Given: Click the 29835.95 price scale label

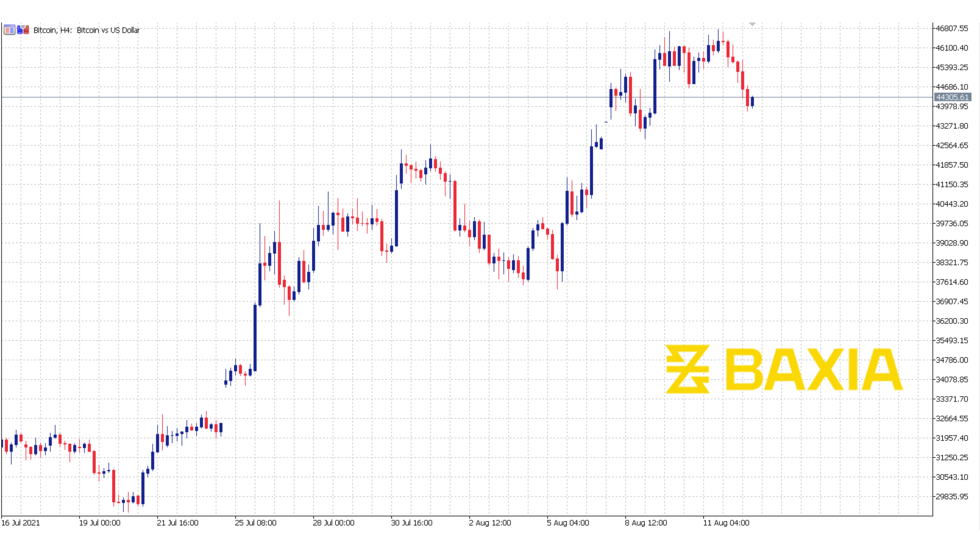Looking at the screenshot, I should pos(952,496).
